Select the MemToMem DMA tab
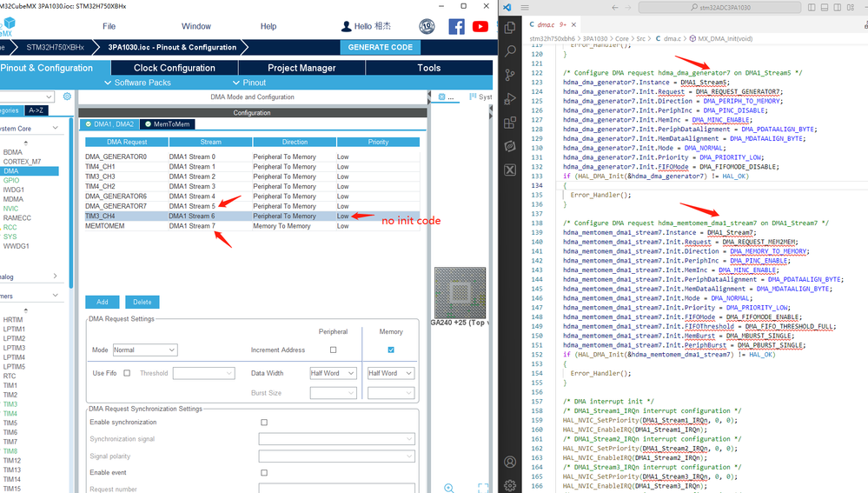Viewport: 868px width, 493px height. coord(167,124)
